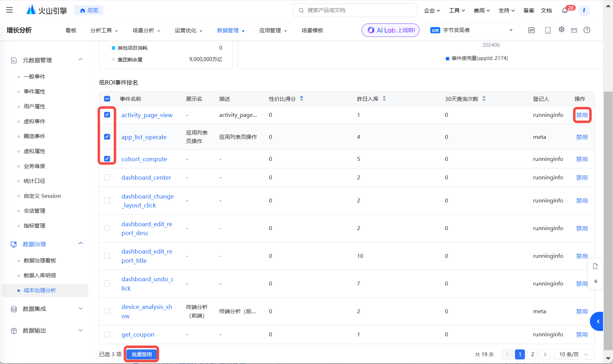Open the 费用 dropdown menu

tap(482, 10)
